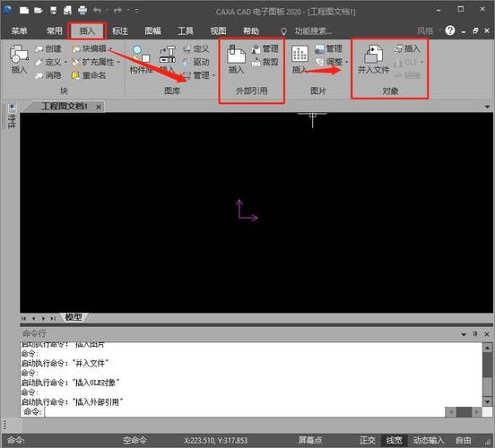
Task: Open the 帮助 ribbon tab
Action: (251, 31)
